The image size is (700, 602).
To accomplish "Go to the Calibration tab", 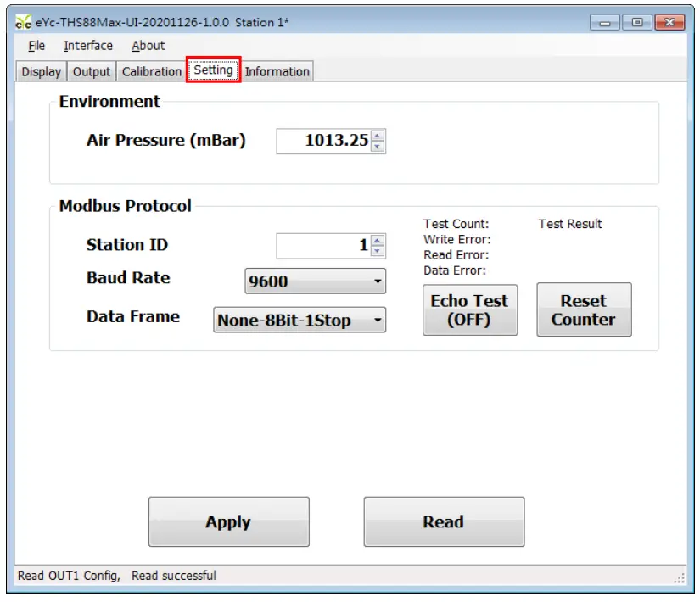I will (x=152, y=72).
